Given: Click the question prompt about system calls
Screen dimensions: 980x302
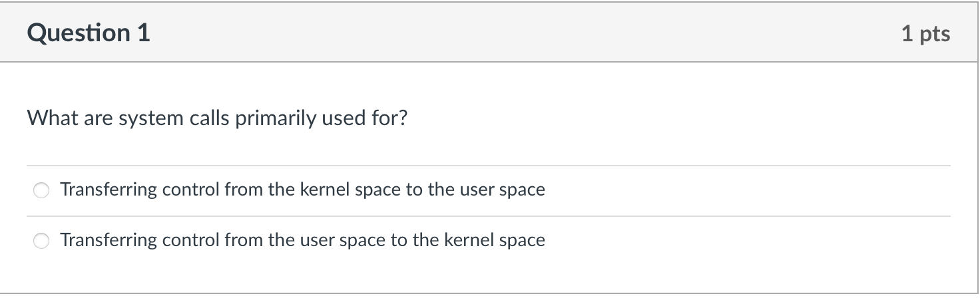Looking at the screenshot, I should pyautogui.click(x=216, y=118).
